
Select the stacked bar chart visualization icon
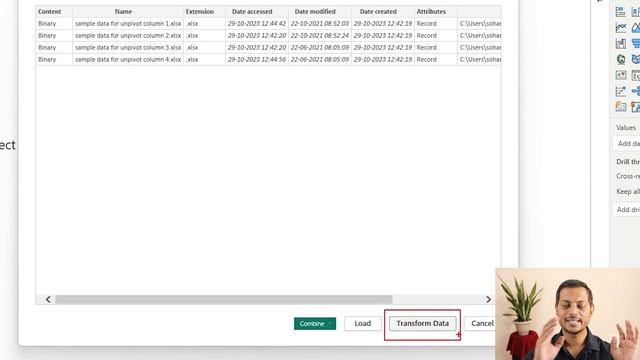tap(620, 12)
